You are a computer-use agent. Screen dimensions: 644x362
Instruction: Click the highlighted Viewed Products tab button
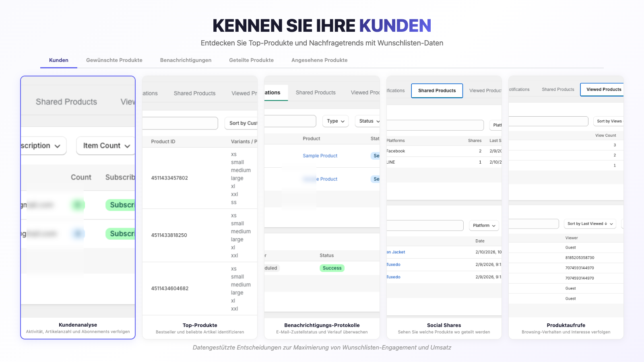(603, 90)
